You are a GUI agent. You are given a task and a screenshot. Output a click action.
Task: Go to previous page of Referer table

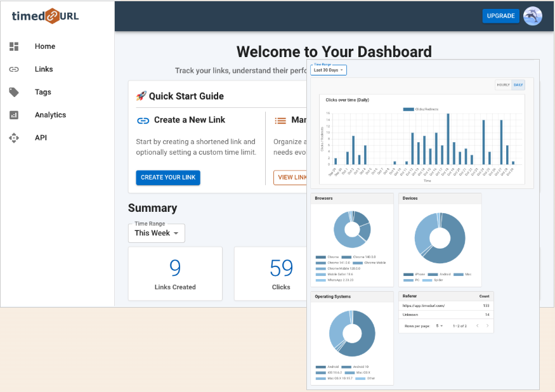tap(476, 325)
